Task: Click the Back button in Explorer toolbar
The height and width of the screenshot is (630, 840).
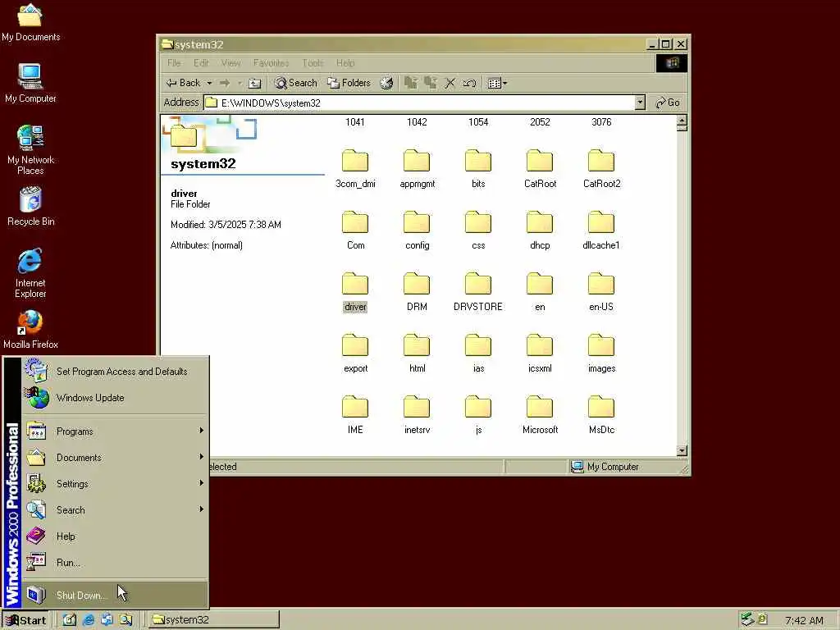Action: [183, 83]
